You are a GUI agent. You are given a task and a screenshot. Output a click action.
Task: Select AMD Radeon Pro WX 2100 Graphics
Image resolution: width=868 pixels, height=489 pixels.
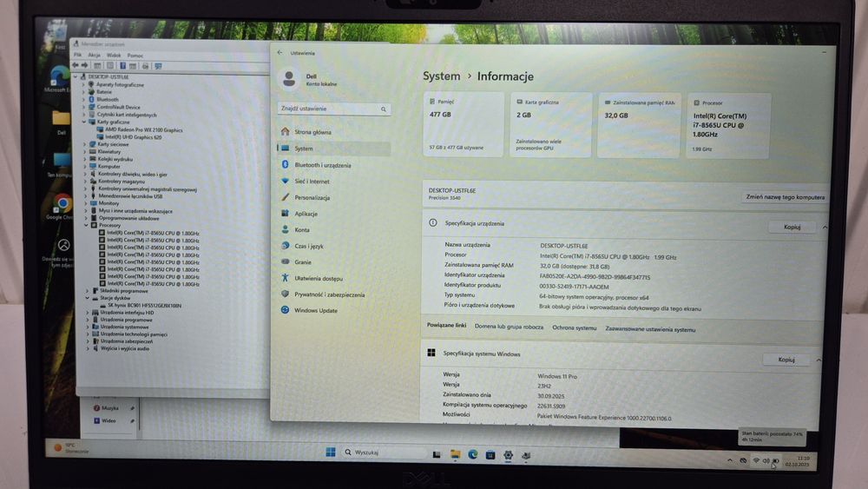(143, 129)
